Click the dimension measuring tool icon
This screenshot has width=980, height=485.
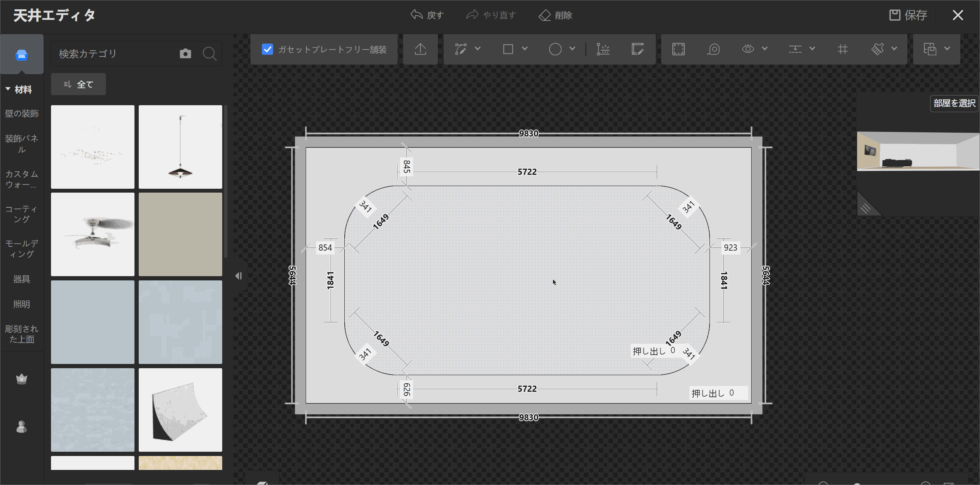click(603, 49)
